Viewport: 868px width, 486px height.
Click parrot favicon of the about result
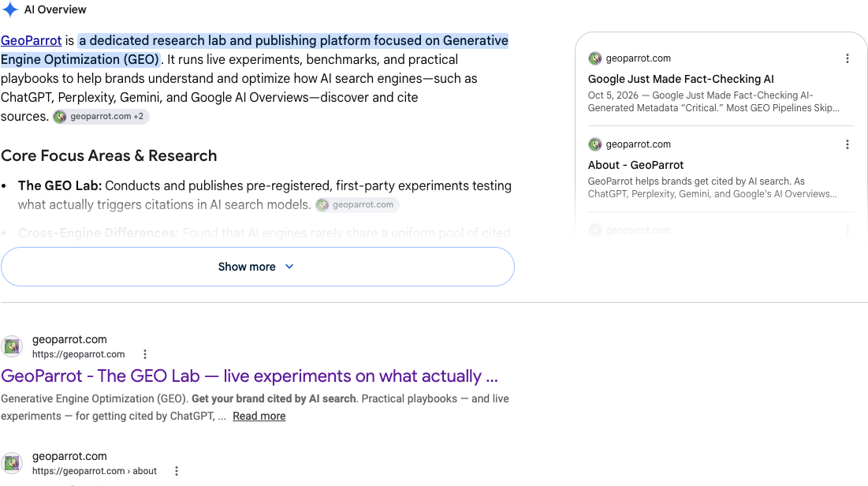(12, 463)
